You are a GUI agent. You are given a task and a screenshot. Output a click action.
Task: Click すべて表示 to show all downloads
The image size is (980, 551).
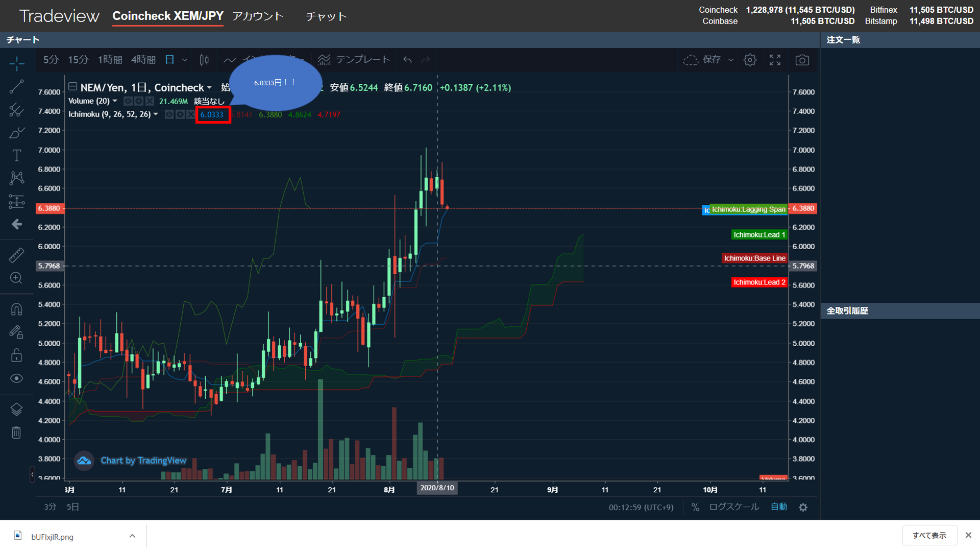coord(929,536)
